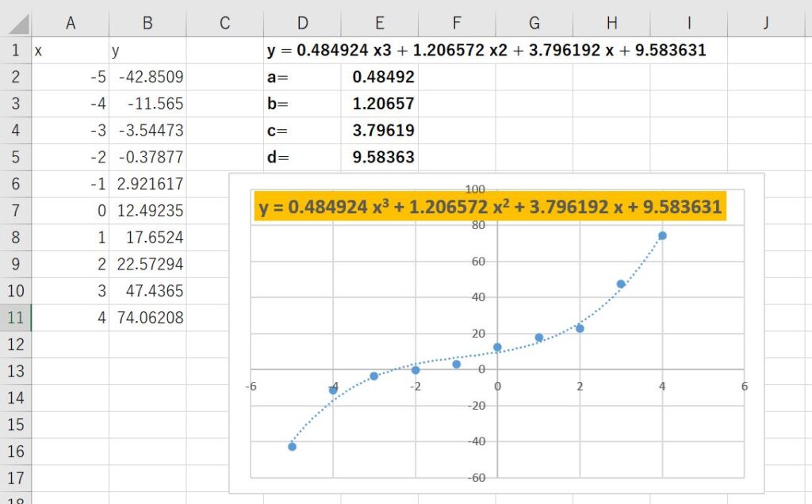Click cell with value 22.57294
Viewport: 812px width, 504px height.
147,265
